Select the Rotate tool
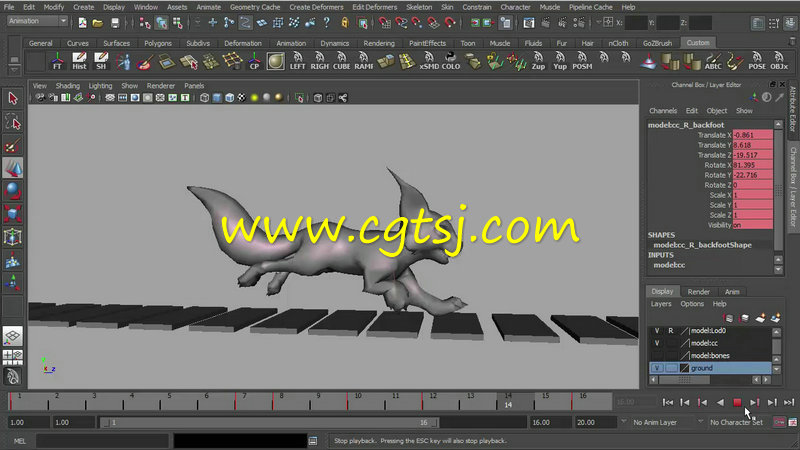Viewport: 800px width, 450px height. coord(13,191)
